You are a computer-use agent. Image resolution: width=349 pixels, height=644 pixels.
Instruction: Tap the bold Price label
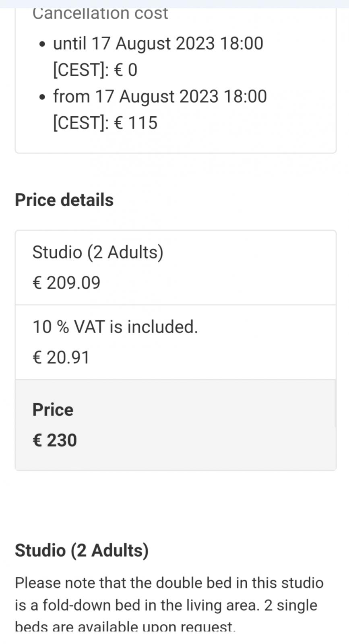(x=53, y=410)
